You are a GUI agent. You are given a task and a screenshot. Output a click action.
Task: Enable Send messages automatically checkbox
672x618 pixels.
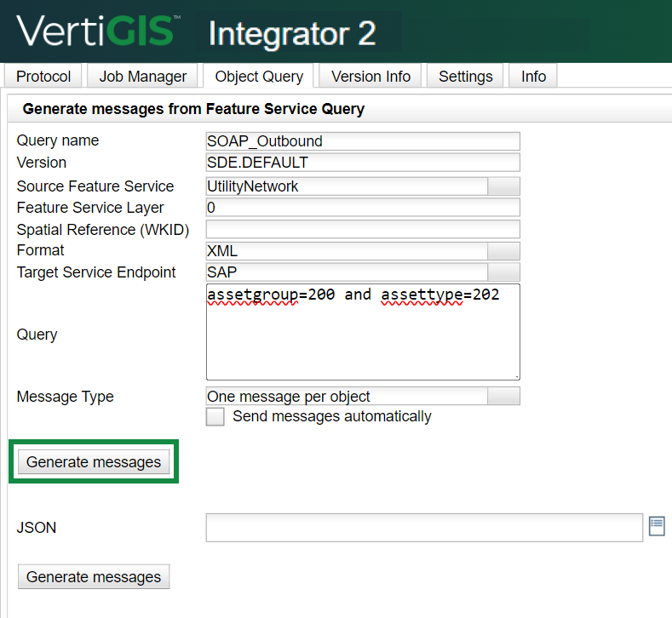pyautogui.click(x=215, y=417)
